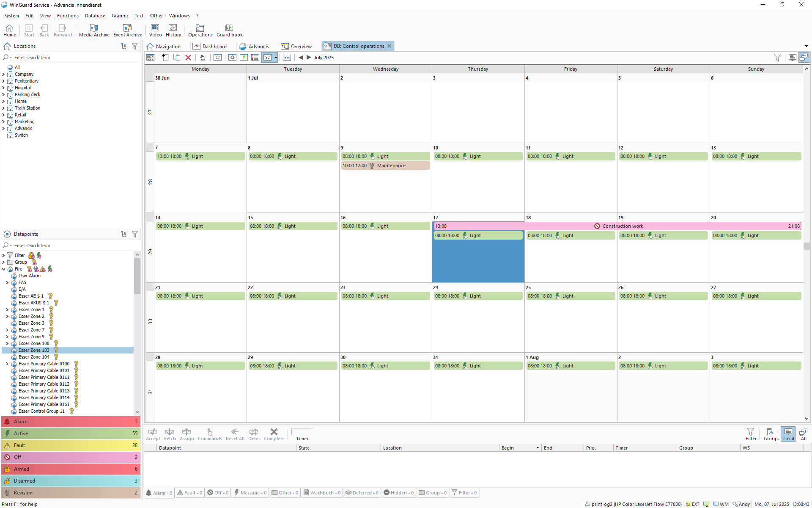Open the month view dropdown arrow
812x508 pixels.
(x=276, y=58)
